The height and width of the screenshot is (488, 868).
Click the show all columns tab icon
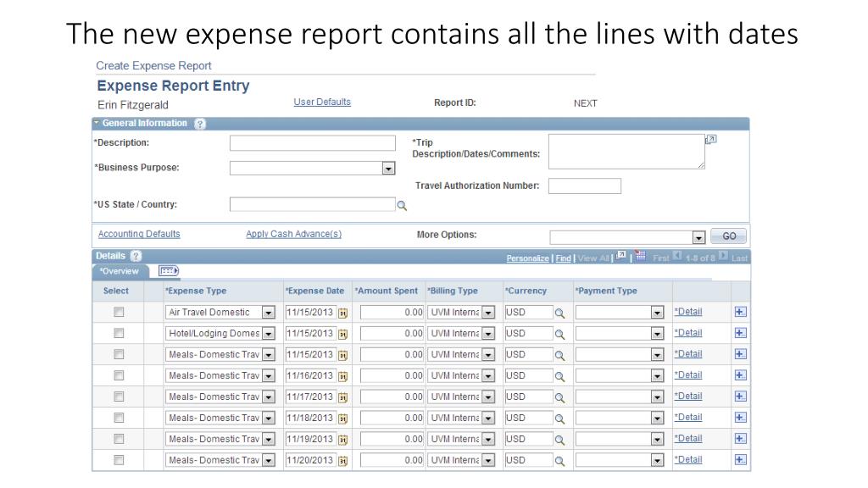(169, 271)
